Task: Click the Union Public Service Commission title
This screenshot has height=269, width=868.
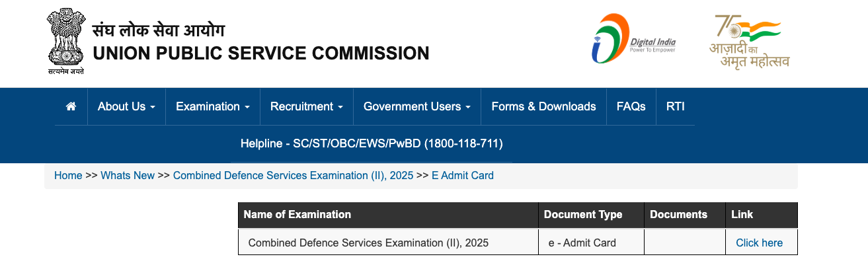Action: (261, 53)
